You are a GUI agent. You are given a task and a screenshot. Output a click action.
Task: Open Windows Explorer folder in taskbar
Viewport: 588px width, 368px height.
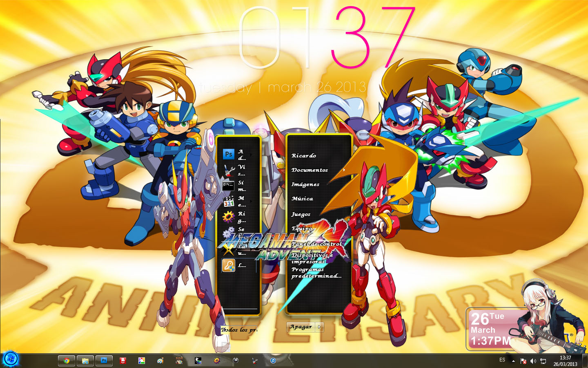[x=85, y=361]
